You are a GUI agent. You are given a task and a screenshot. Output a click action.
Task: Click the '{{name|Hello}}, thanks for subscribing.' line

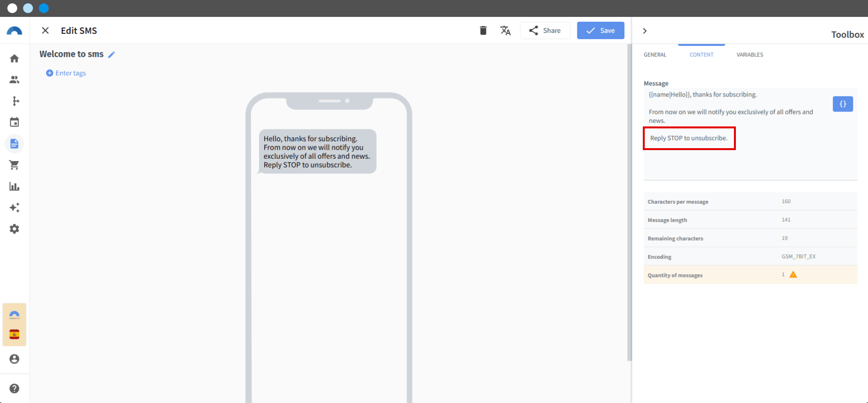(703, 95)
